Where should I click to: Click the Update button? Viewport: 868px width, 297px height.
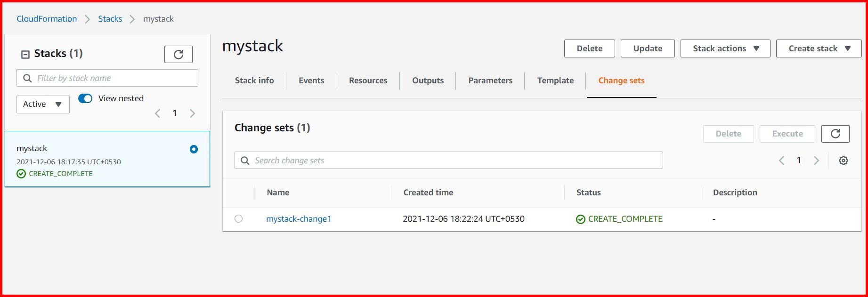tap(648, 48)
